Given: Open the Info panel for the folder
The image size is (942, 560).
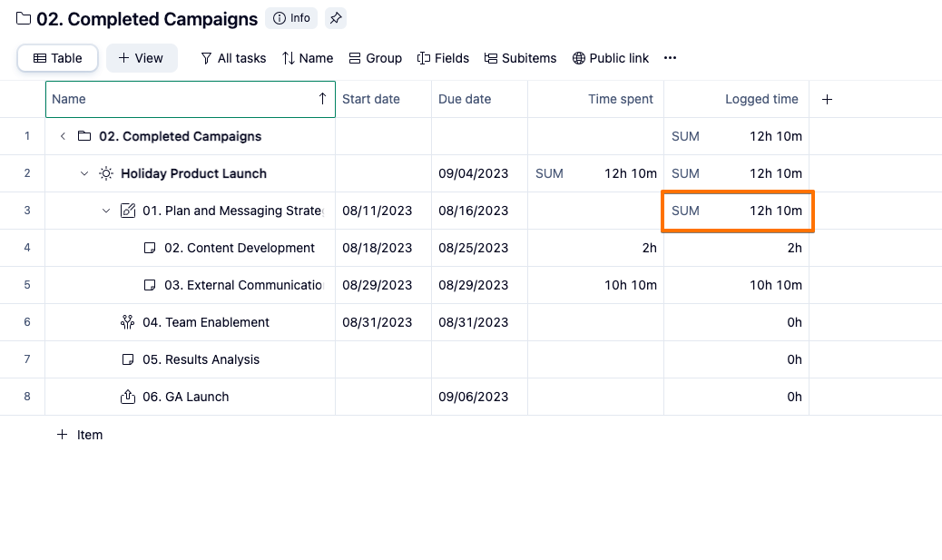Looking at the screenshot, I should (291, 18).
